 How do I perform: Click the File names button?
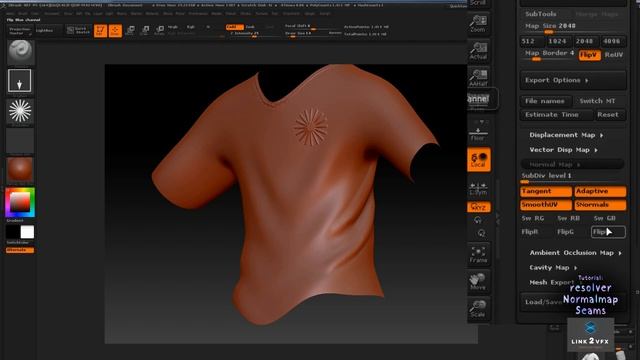pyautogui.click(x=545, y=101)
